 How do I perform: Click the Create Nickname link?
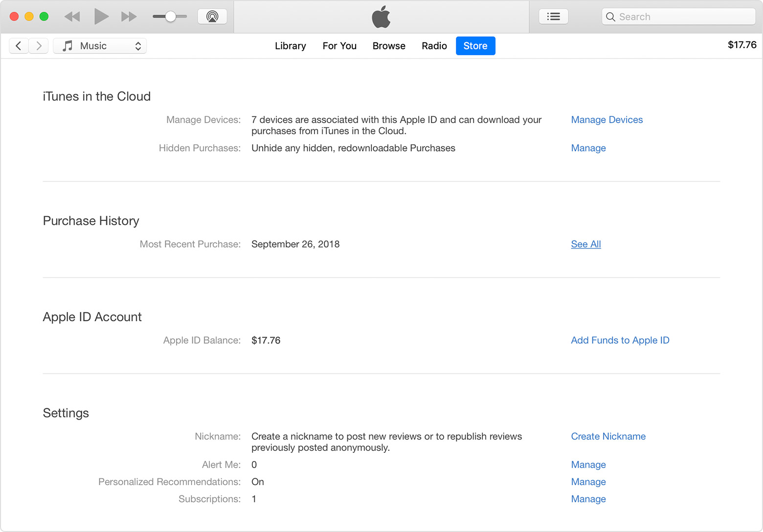608,436
